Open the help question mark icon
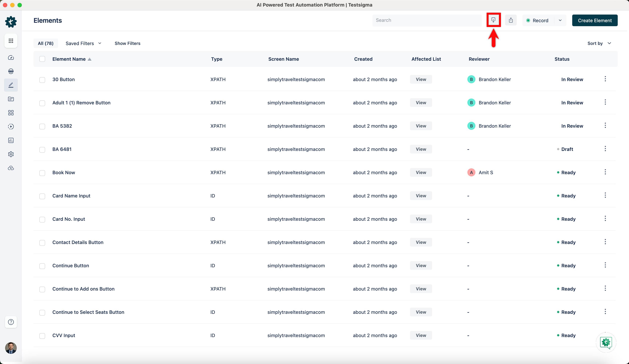 pyautogui.click(x=11, y=322)
